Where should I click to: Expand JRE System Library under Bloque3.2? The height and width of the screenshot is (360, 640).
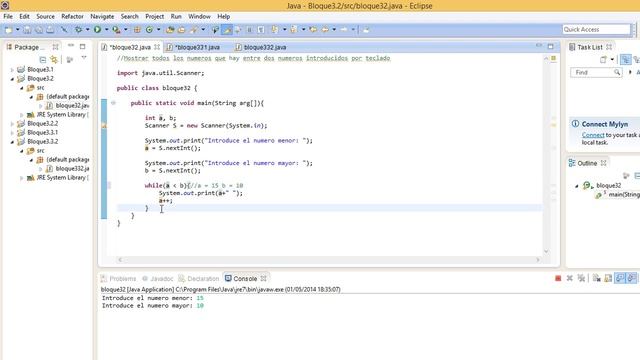[22, 115]
